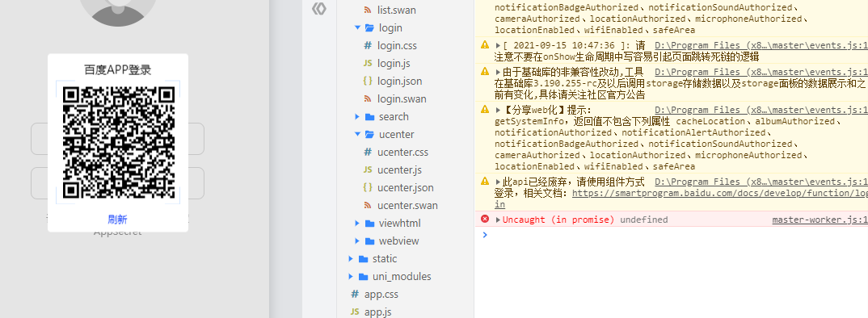Click the Baidu login QR code image
This screenshot has height=318, width=868.
click(x=118, y=142)
